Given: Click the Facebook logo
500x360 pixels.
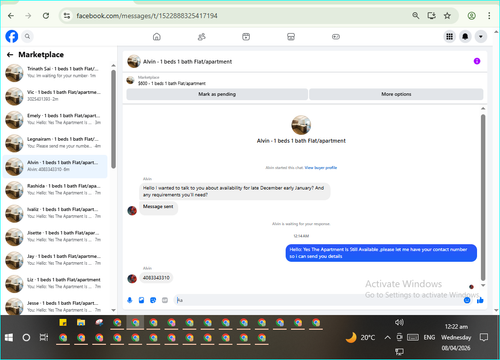Looking at the screenshot, I should (12, 36).
